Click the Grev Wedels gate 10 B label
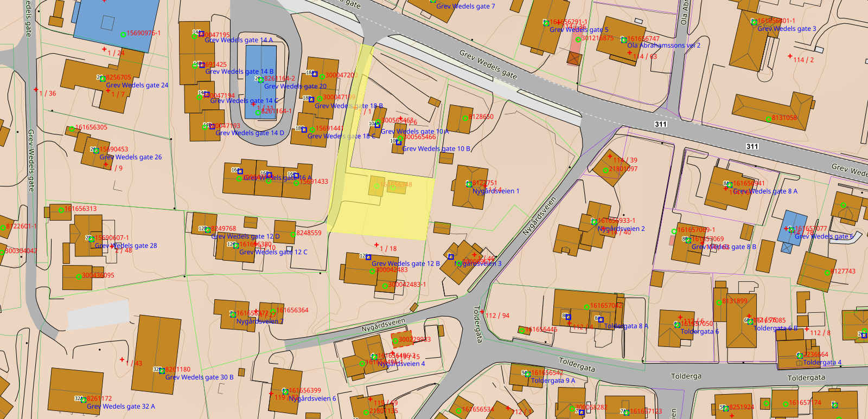This screenshot has width=868, height=419. [436, 149]
